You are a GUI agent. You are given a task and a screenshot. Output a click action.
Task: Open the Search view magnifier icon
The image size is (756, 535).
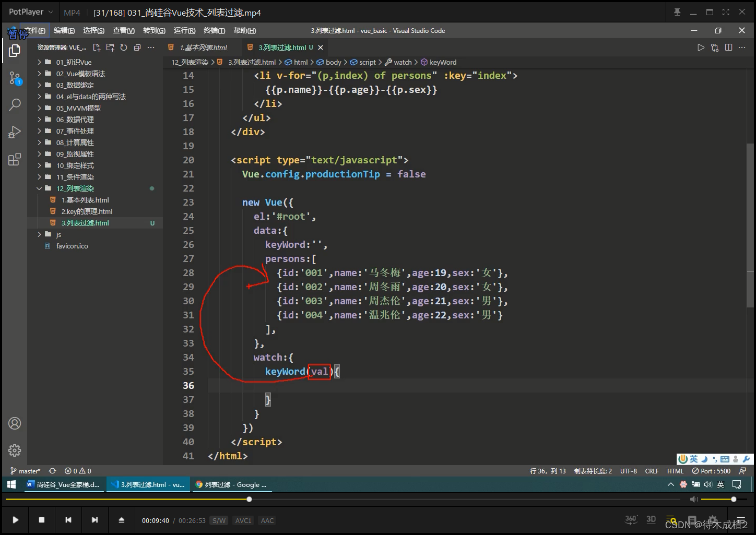[x=15, y=105]
